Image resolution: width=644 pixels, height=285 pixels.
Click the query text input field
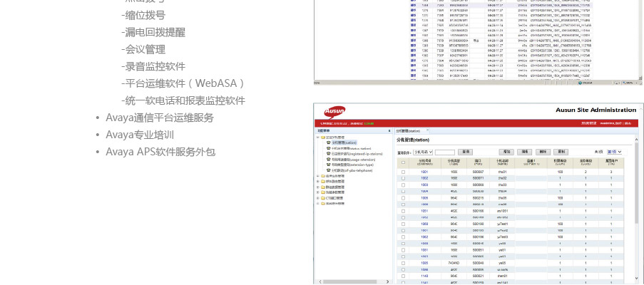[444, 152]
